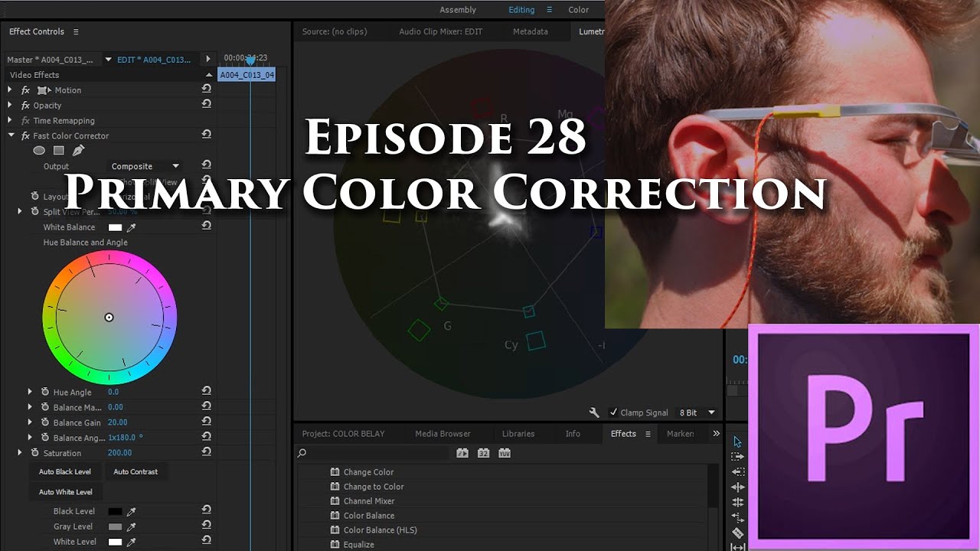Screen dimensions: 980x551
Task: Click the Hue Balance wheel center handle
Action: (x=109, y=317)
